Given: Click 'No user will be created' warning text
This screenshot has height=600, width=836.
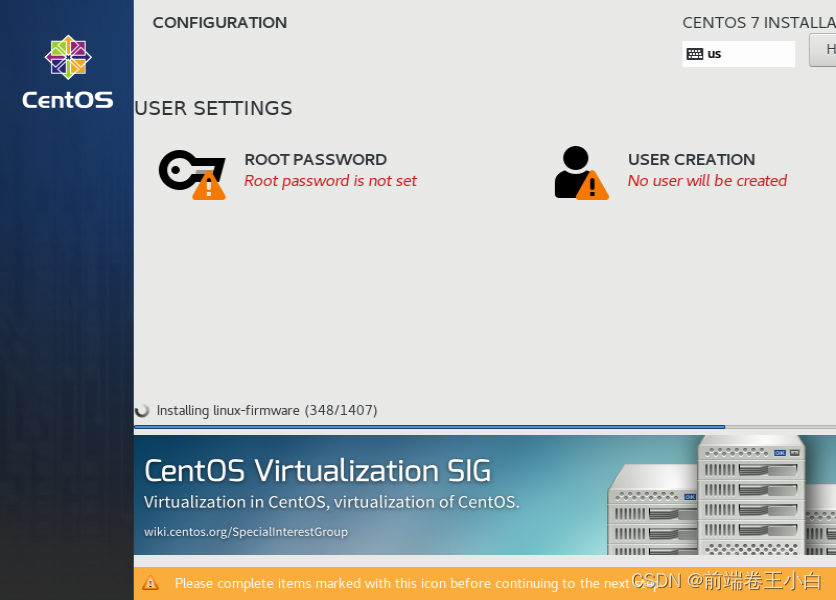Looking at the screenshot, I should coord(707,181).
